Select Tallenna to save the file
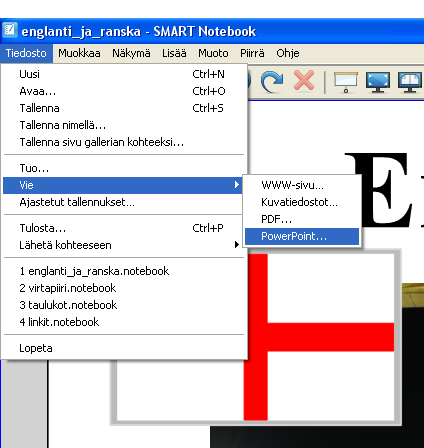This screenshot has height=448, width=424. pyautogui.click(x=123, y=108)
